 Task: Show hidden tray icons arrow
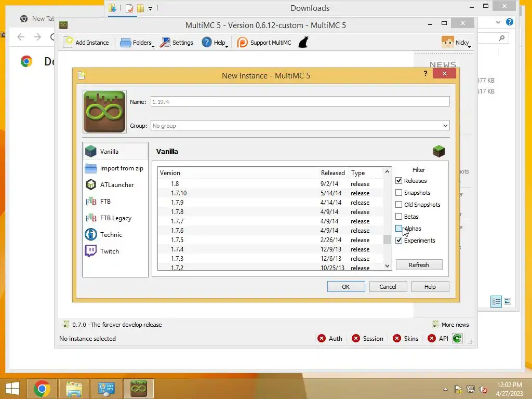coord(445,389)
